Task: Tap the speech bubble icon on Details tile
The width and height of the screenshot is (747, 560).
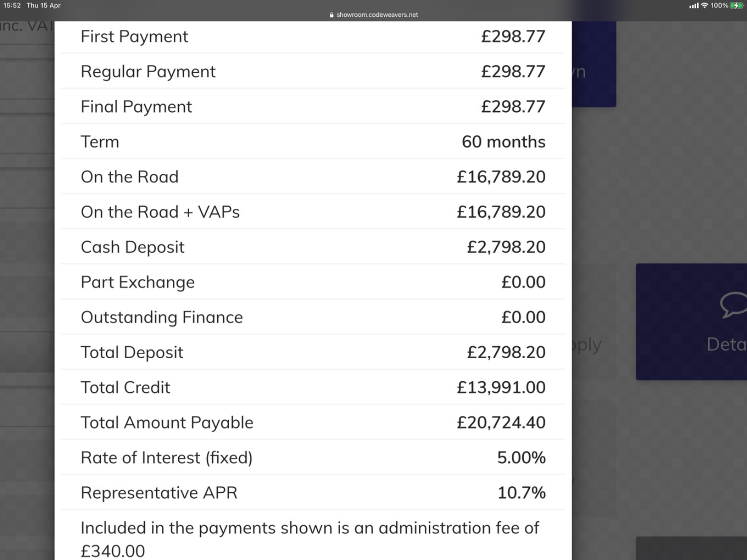Action: 734,305
